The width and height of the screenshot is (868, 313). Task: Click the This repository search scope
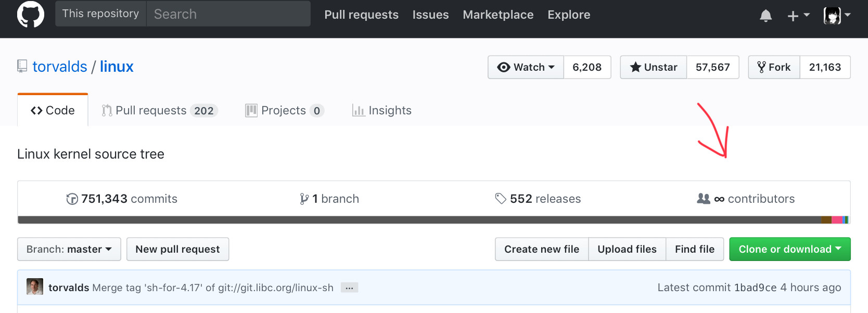tap(101, 14)
